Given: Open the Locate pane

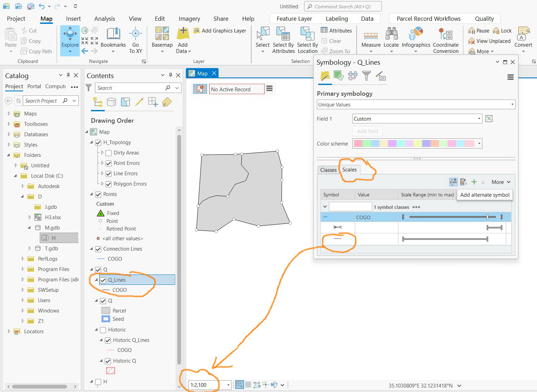Looking at the screenshot, I should [391, 38].
